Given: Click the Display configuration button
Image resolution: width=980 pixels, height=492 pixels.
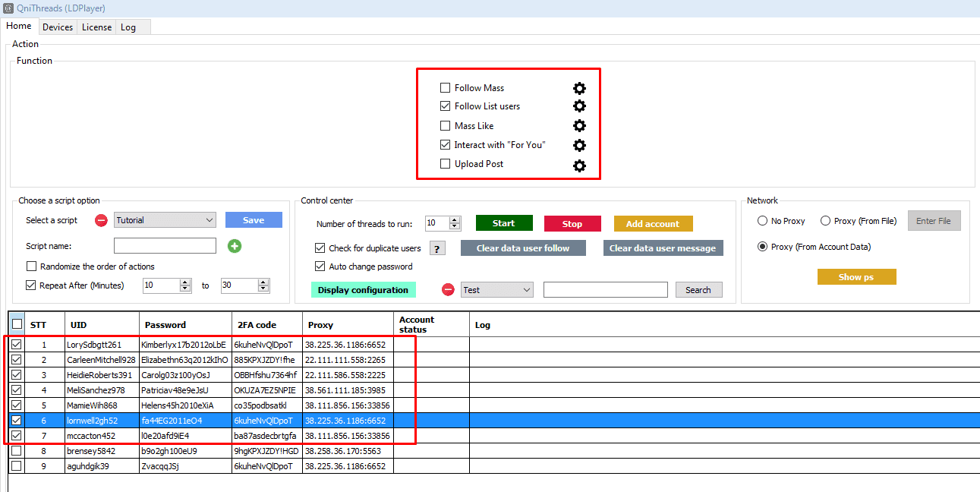Looking at the screenshot, I should coord(363,290).
